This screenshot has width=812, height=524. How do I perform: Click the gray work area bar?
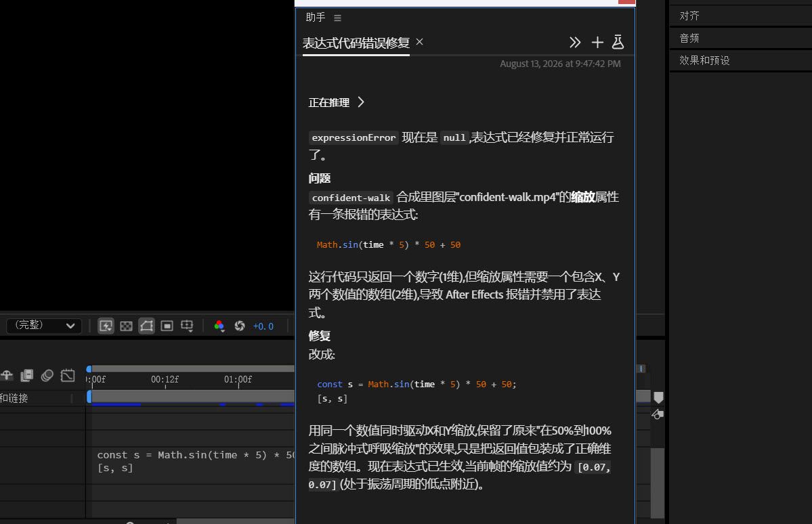click(x=193, y=396)
